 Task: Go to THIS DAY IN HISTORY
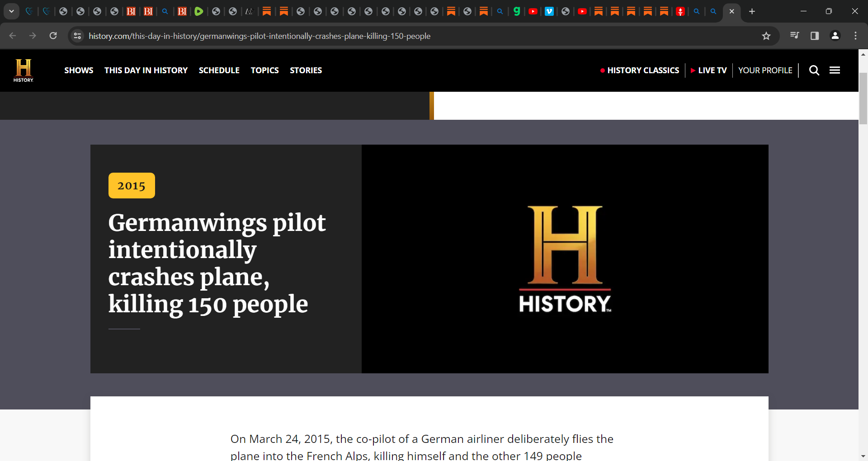[146, 71]
